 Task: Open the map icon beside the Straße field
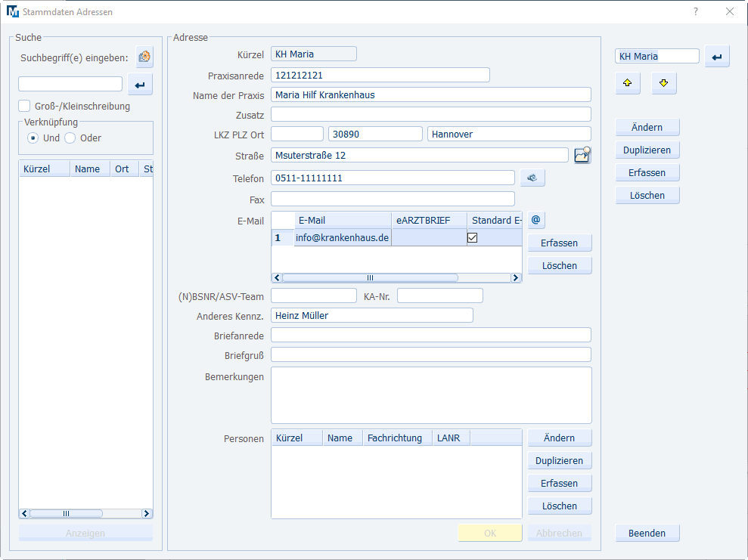click(x=582, y=154)
